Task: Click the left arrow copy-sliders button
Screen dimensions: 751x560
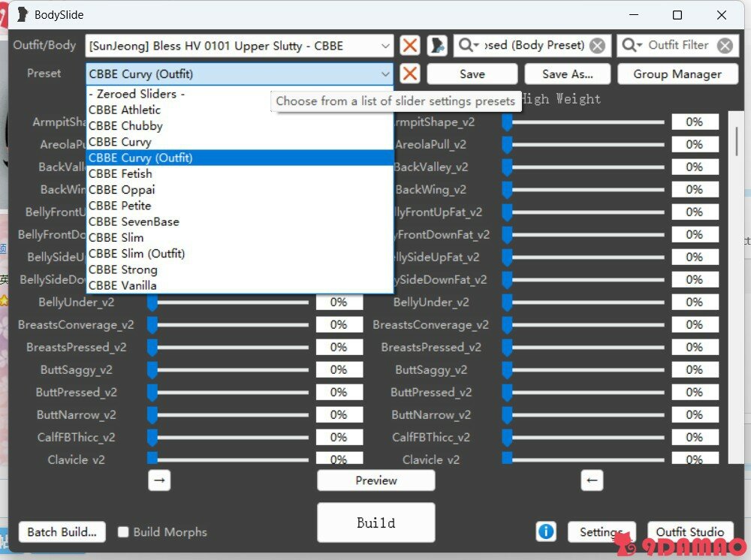Action: pyautogui.click(x=592, y=480)
